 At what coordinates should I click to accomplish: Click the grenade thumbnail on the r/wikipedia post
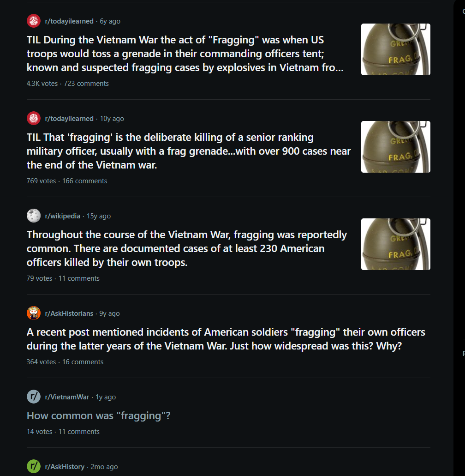point(395,244)
